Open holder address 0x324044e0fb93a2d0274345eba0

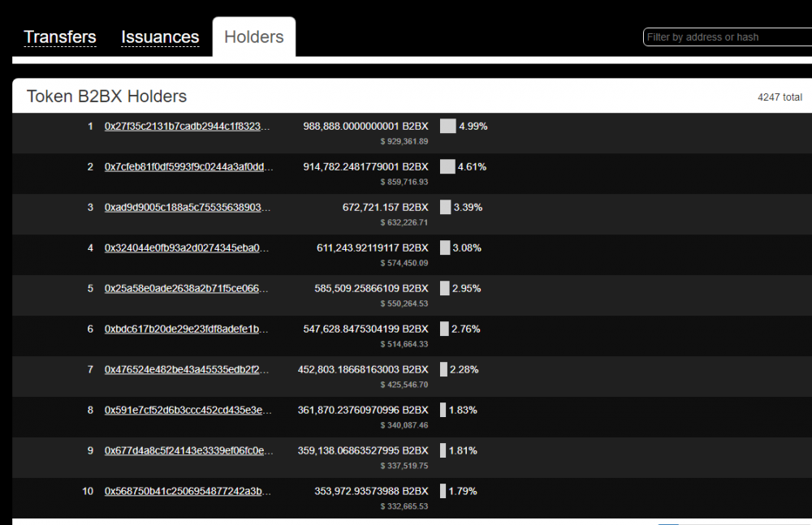(x=187, y=247)
